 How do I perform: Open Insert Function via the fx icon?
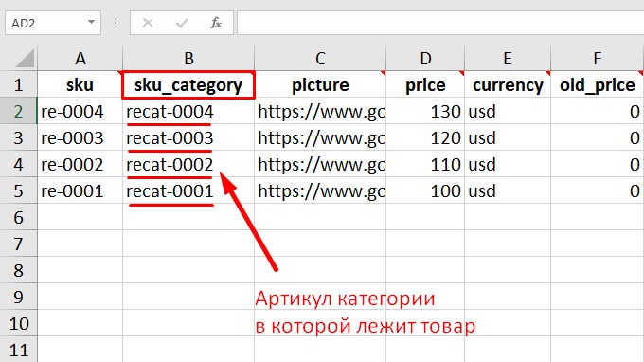pyautogui.click(x=216, y=23)
